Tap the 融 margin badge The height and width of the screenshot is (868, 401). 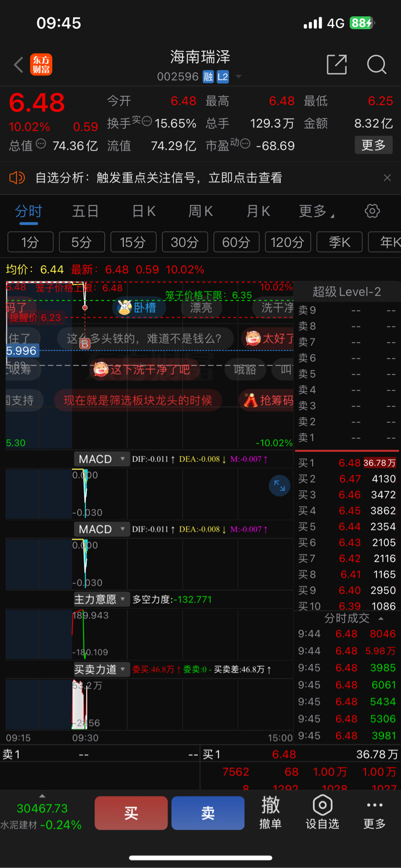pos(208,77)
